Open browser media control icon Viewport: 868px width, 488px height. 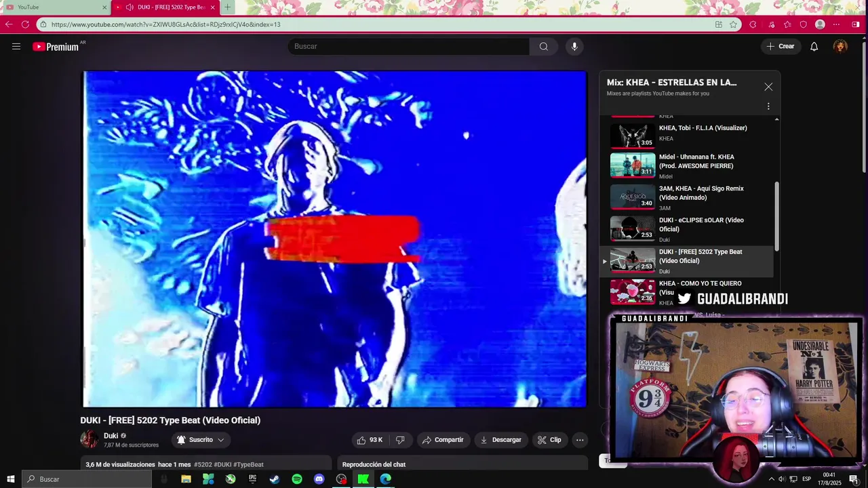pyautogui.click(x=772, y=24)
